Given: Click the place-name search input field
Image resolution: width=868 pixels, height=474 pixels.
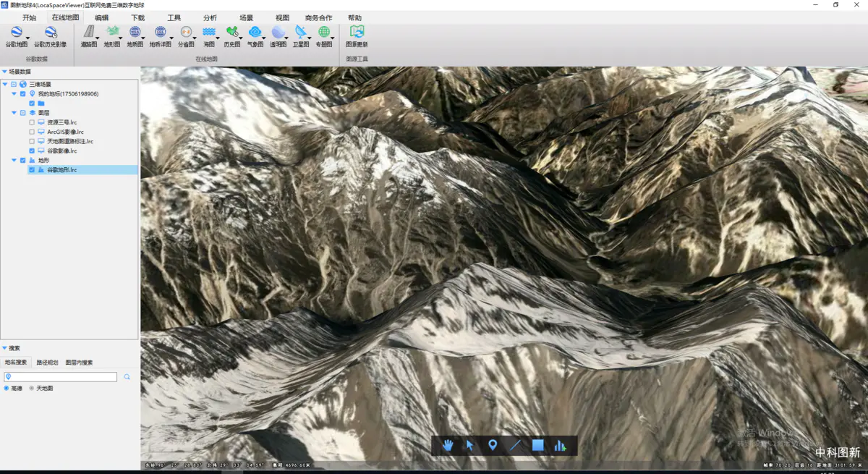Looking at the screenshot, I should click(x=60, y=377).
